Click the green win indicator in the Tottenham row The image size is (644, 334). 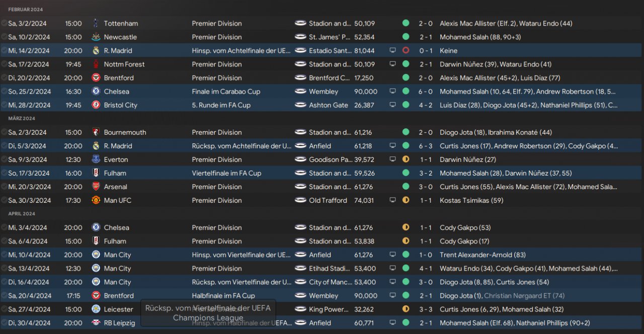point(406,23)
